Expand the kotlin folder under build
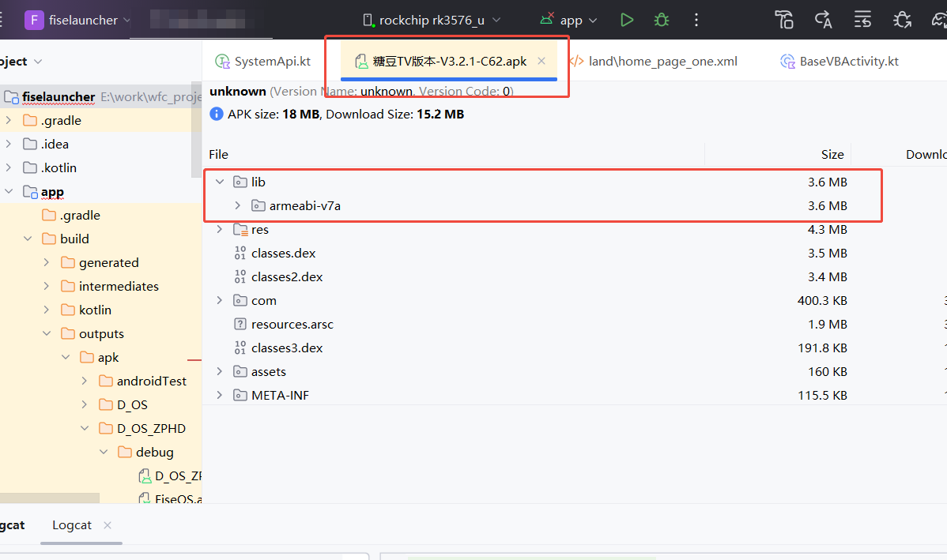 coord(47,310)
